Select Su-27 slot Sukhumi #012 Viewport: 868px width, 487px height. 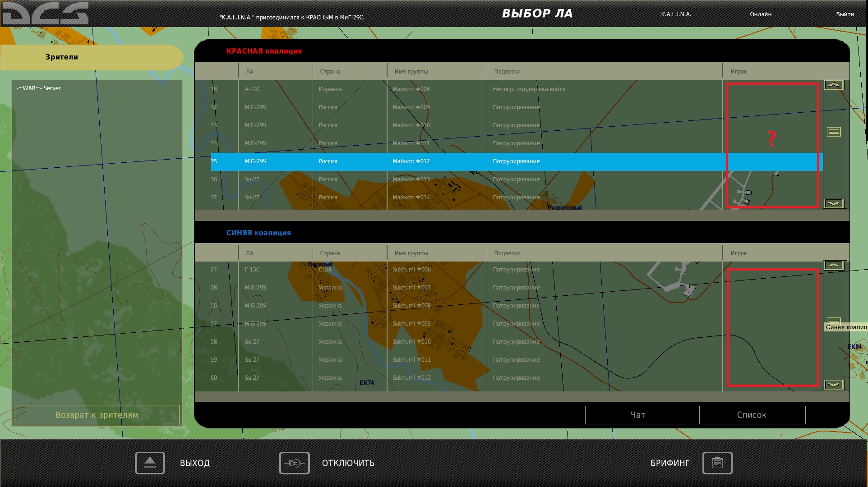pos(517,378)
